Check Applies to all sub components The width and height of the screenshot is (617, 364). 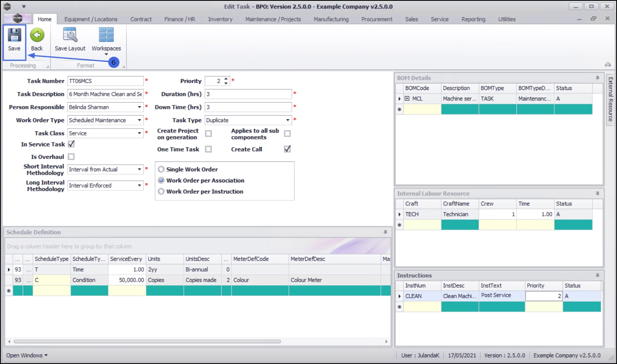click(287, 133)
